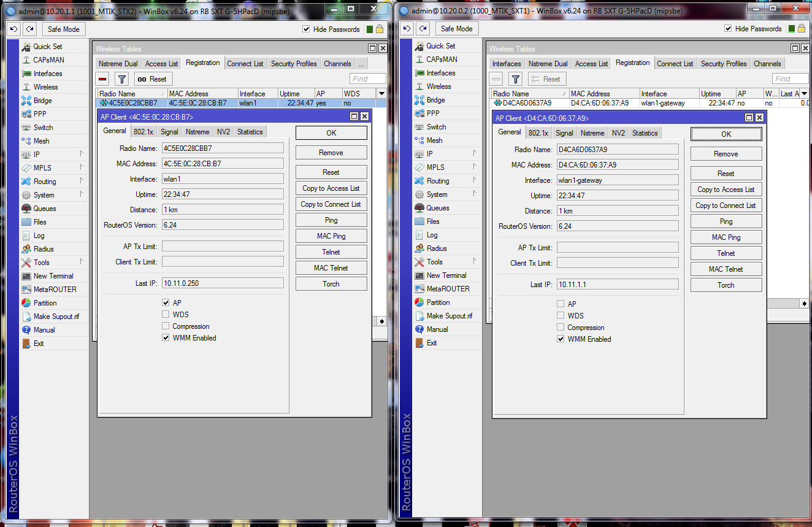Click Redo arrow in right WinBox toolbar
The height and width of the screenshot is (527, 812).
pyautogui.click(x=423, y=28)
